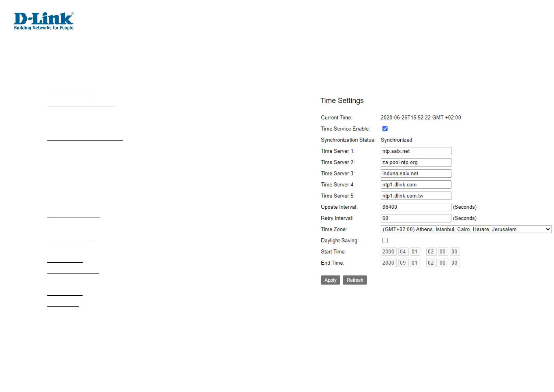The height and width of the screenshot is (392, 554).
Task: Click the Retry Interval field showing 60
Action: click(x=416, y=218)
